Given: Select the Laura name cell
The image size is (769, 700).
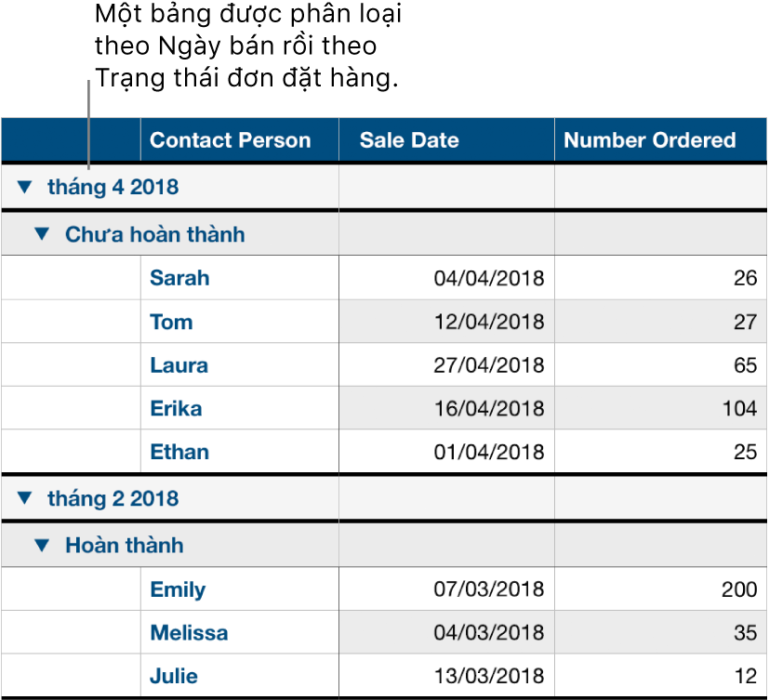Looking at the screenshot, I should 240,364.
